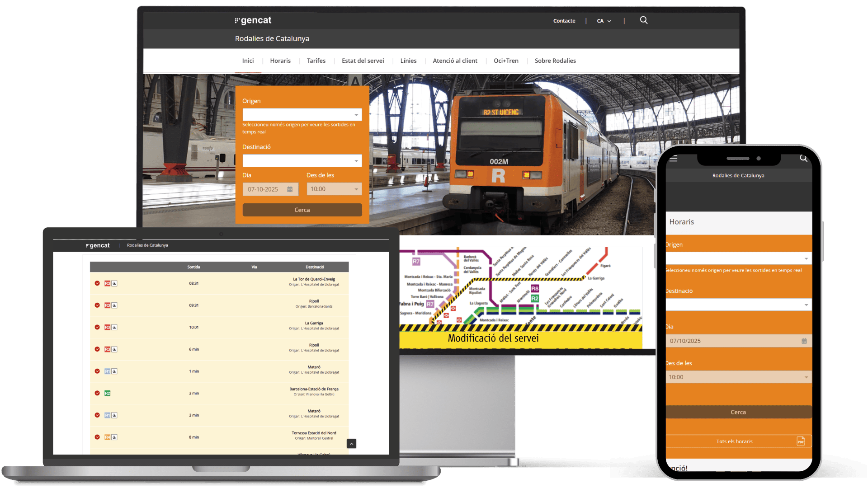Tap the search icon on the phone screen
Screen dimensions: 868x488
click(x=804, y=158)
